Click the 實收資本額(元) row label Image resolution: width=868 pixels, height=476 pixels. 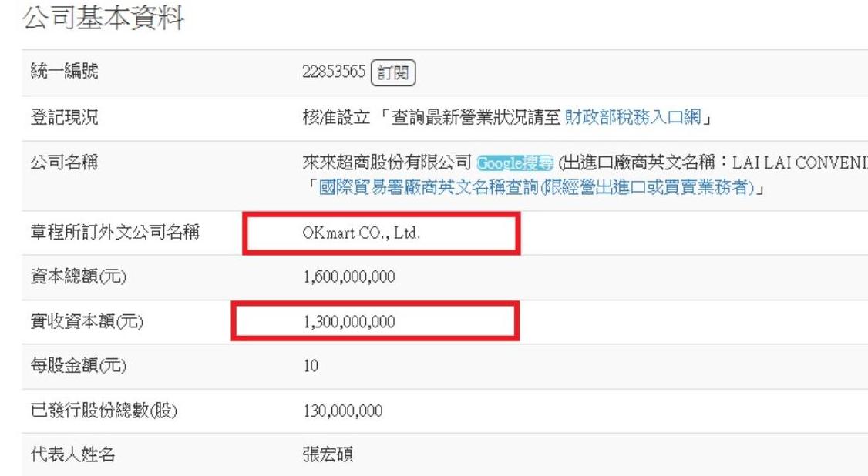86,323
